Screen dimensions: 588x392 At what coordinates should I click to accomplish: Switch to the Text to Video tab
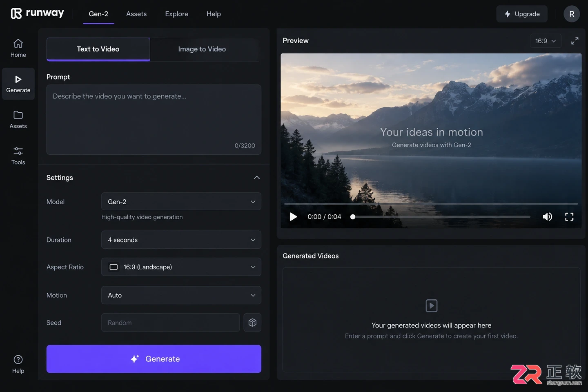coord(98,49)
